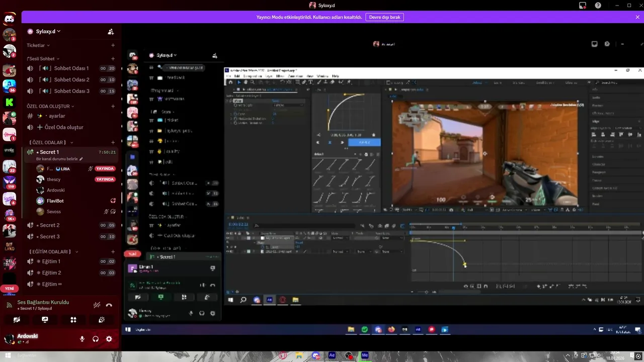The width and height of the screenshot is (644, 362).
Task: Add a channel to ÖZEL ODALAR category
Action: (x=113, y=143)
